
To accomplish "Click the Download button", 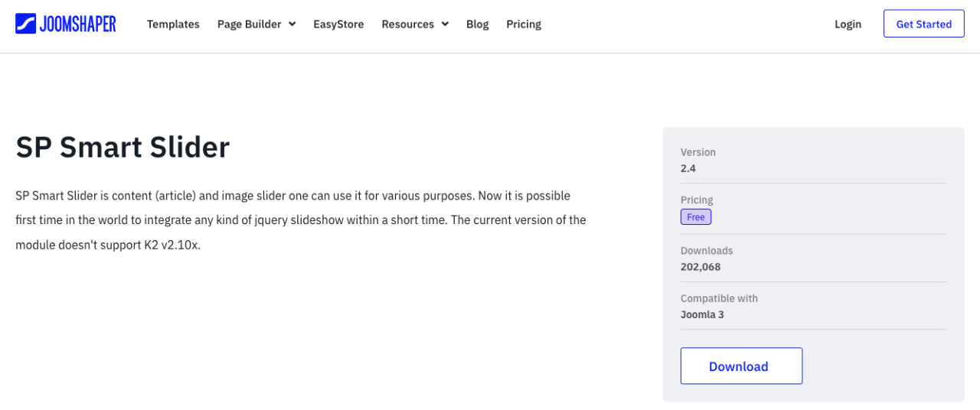I will tap(741, 366).
